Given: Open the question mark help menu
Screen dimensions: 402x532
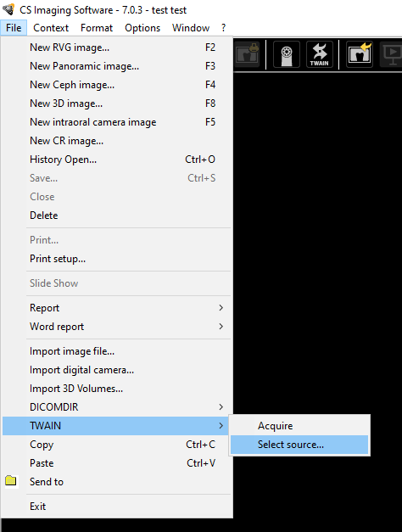Looking at the screenshot, I should [x=223, y=28].
